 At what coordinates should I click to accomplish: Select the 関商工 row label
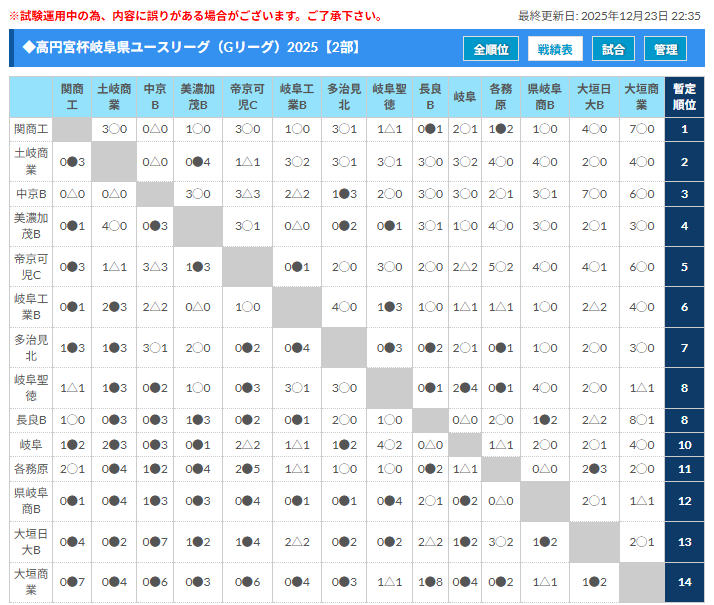pyautogui.click(x=30, y=129)
